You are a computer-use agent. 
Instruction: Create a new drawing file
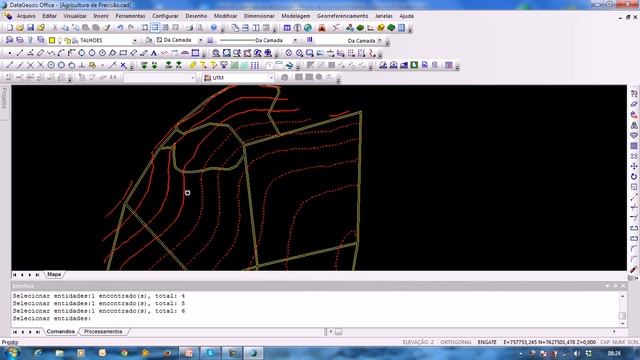pos(10,28)
